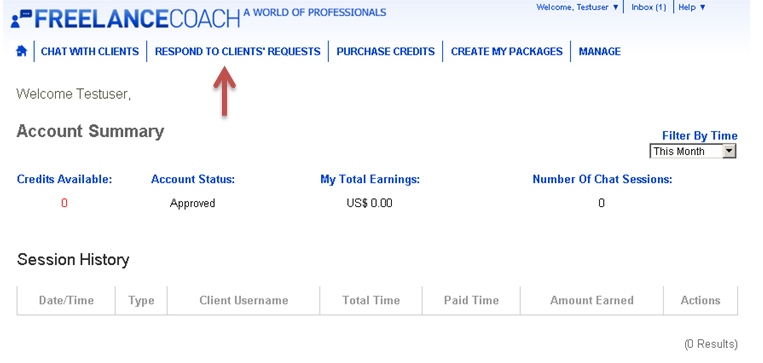Click the FreelanceCoach logo
This screenshot has width=763, height=363.
point(125,19)
